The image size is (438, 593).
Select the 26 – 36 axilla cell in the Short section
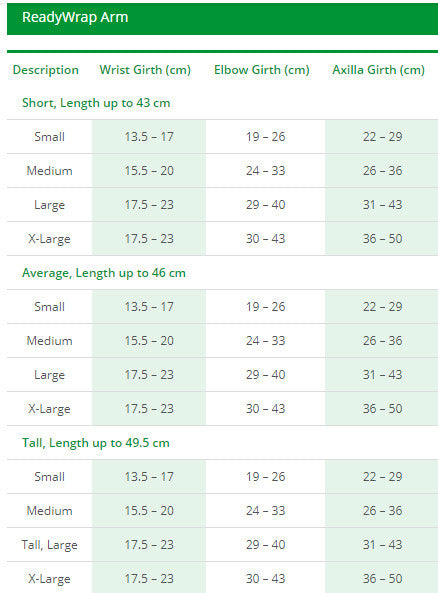click(x=382, y=171)
